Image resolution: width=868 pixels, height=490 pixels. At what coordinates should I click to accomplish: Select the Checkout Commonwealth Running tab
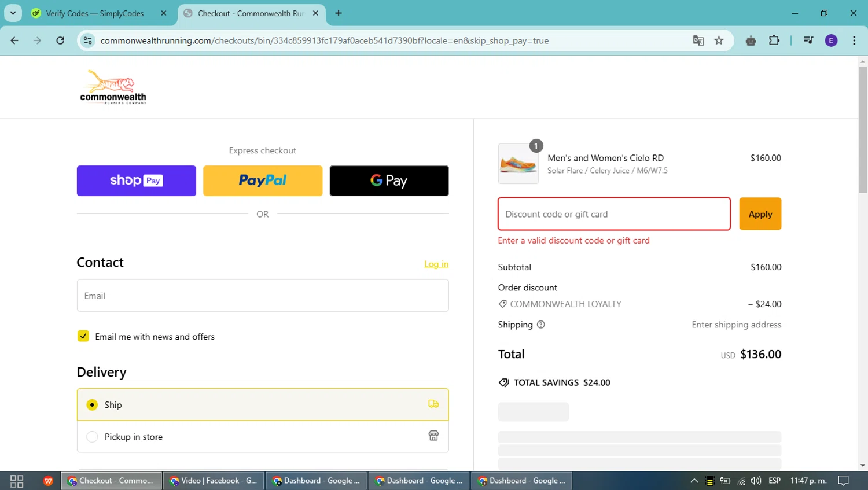[251, 13]
